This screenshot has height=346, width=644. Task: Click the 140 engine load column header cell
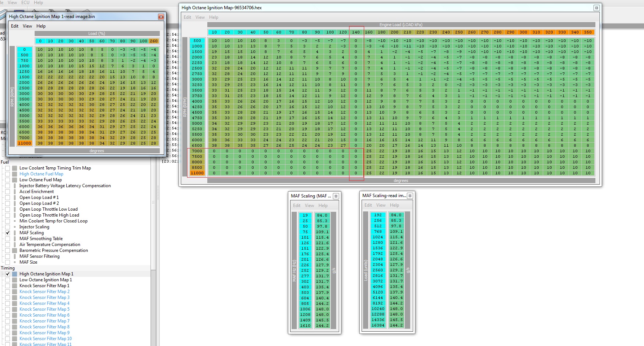[356, 32]
